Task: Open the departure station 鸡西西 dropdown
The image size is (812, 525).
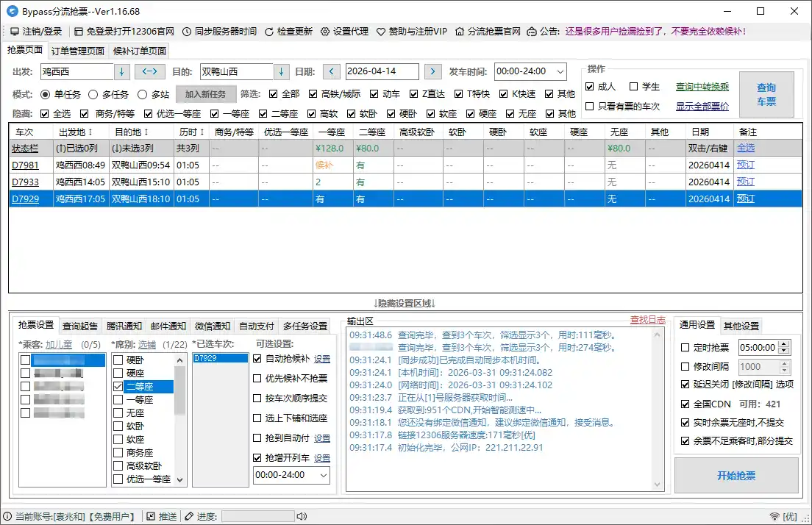Action: (122, 71)
